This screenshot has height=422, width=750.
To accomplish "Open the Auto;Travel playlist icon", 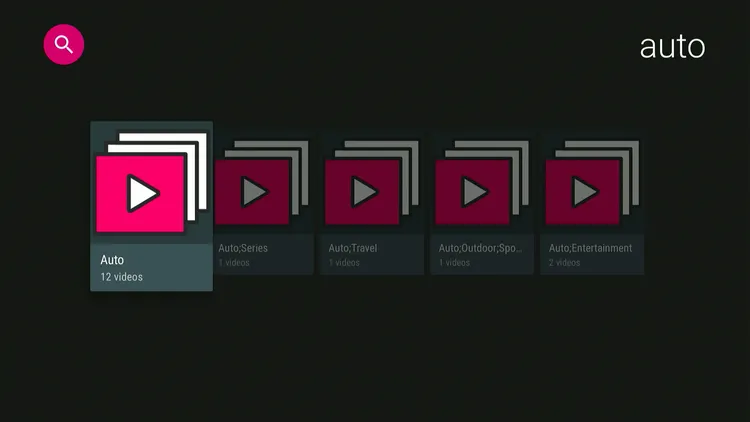I will 372,183.
